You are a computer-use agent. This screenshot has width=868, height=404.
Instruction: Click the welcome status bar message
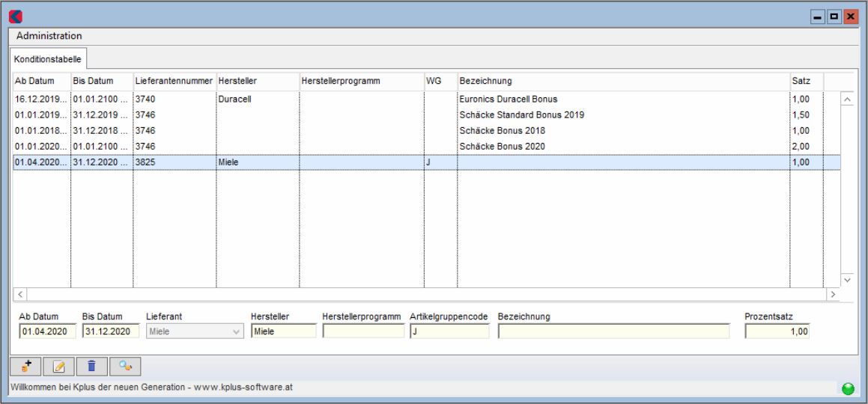click(152, 388)
